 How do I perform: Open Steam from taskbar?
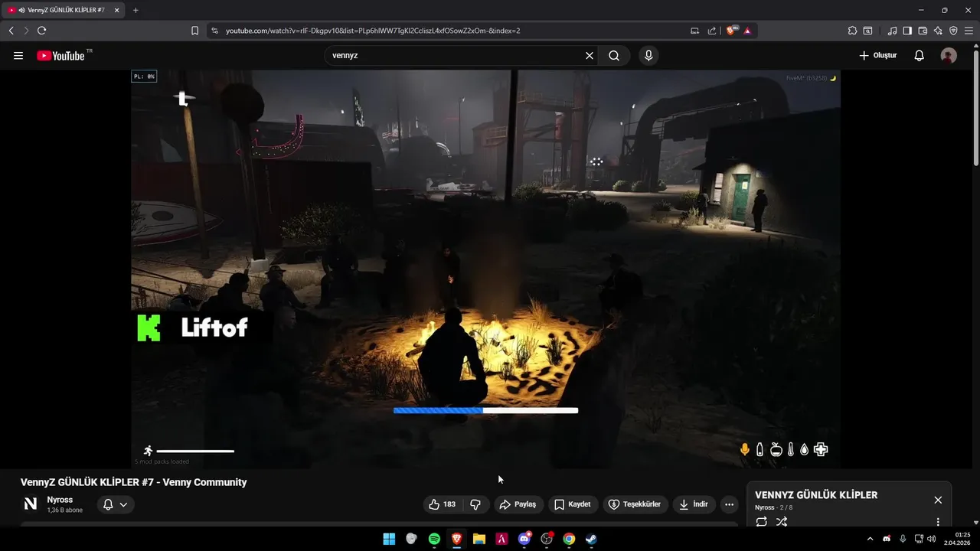click(x=591, y=539)
